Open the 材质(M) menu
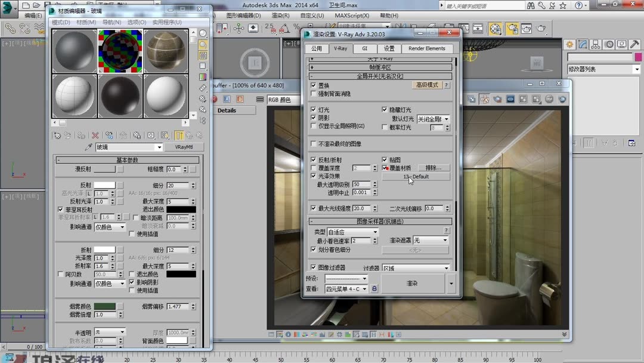The image size is (644, 363). coord(86,23)
